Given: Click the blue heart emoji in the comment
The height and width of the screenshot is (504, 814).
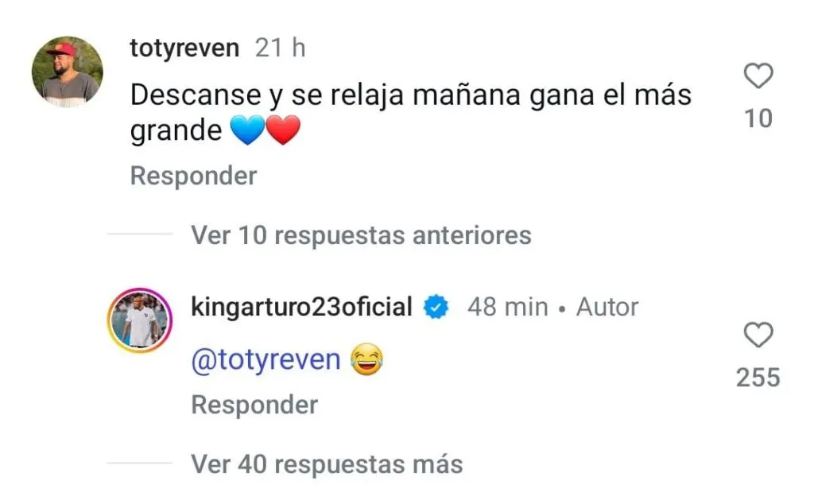Looking at the screenshot, I should click(246, 130).
